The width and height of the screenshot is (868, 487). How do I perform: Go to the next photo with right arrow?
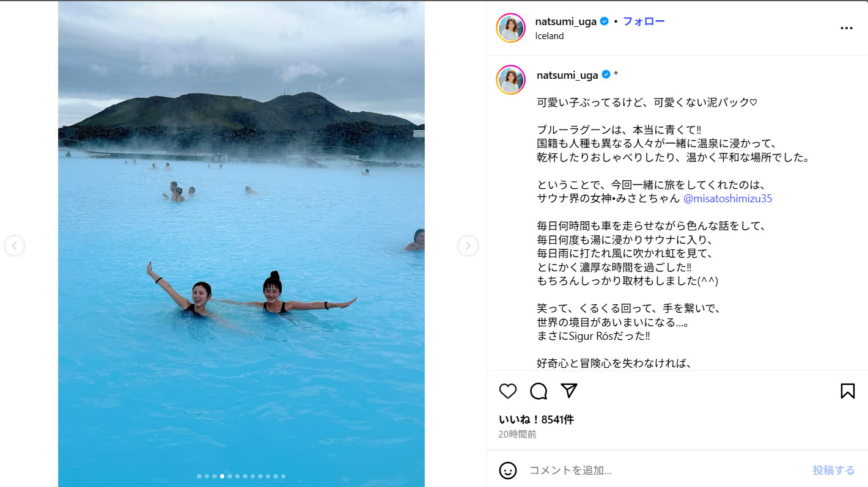(x=468, y=246)
